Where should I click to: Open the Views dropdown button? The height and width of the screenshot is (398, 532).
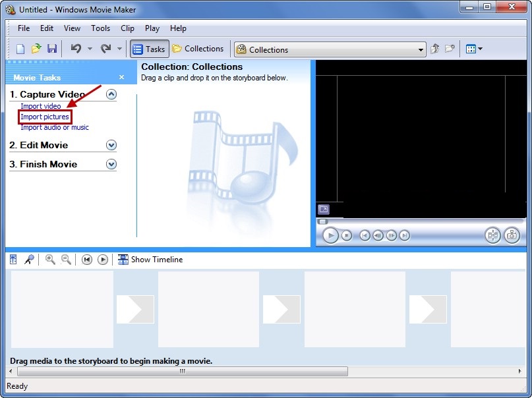point(474,49)
